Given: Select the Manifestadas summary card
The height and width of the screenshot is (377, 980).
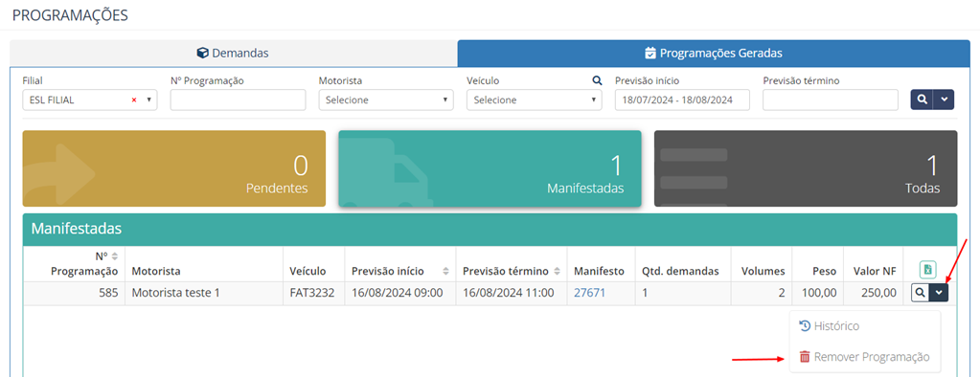Looking at the screenshot, I should (x=490, y=168).
